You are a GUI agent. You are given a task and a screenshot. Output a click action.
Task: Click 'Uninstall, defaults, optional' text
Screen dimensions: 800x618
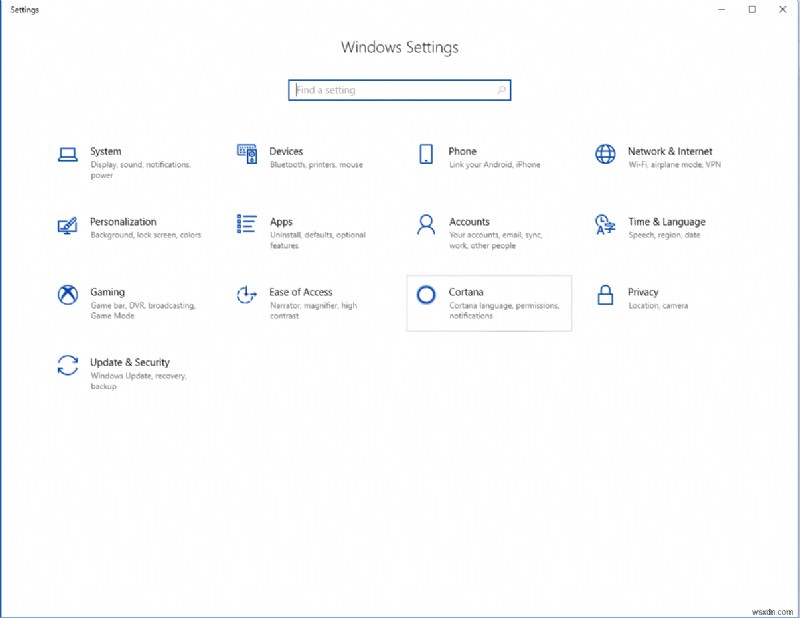pyautogui.click(x=318, y=235)
